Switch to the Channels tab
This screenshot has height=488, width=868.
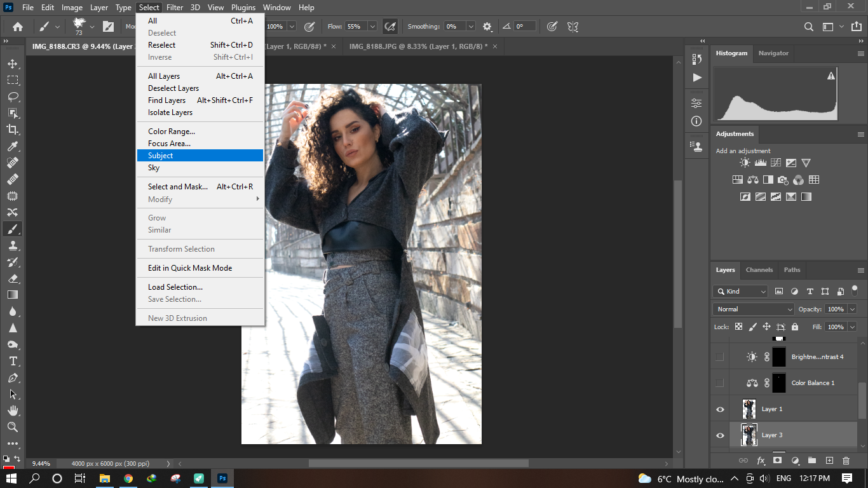click(759, 270)
